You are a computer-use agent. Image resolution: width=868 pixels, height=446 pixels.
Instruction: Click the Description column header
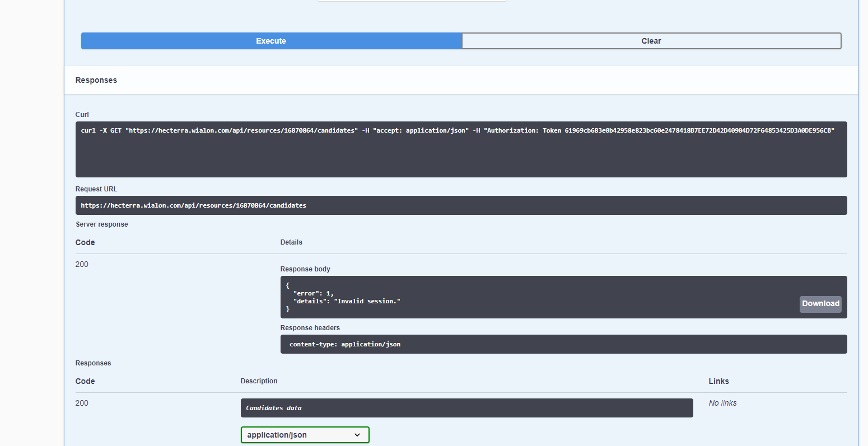[x=259, y=381]
